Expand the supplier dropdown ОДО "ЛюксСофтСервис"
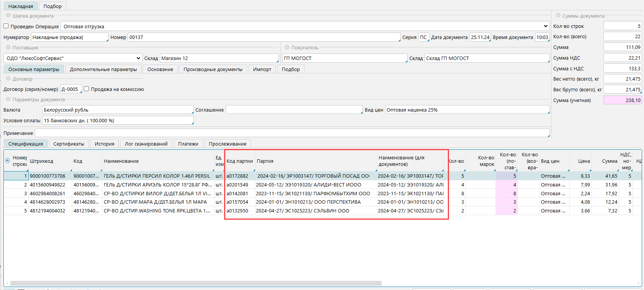Screen dimensions: 644x290 pos(138,58)
